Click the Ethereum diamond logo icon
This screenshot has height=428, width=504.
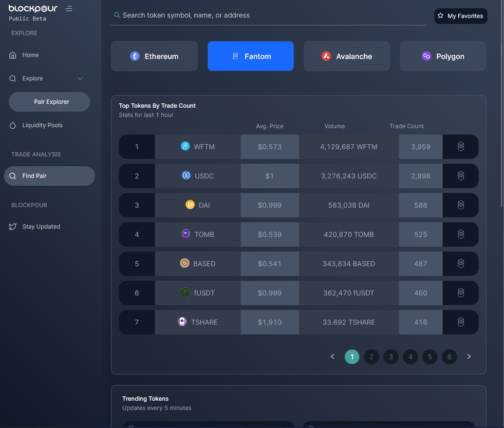point(135,56)
